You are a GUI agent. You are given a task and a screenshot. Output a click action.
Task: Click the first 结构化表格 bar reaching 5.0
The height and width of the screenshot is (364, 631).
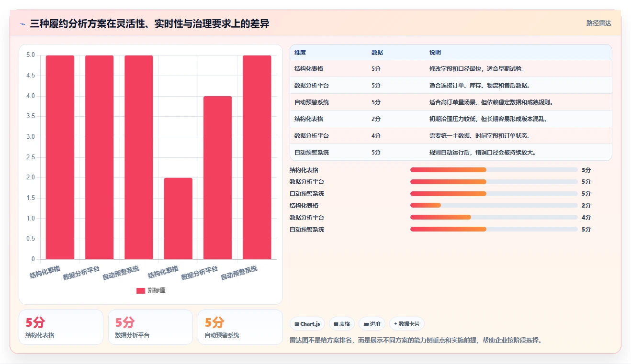[x=60, y=157]
